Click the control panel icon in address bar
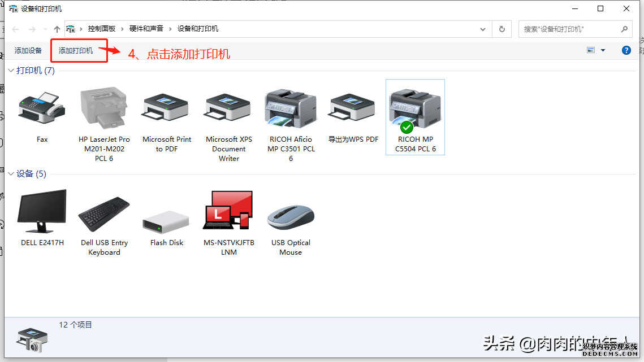644x362 pixels. click(71, 29)
